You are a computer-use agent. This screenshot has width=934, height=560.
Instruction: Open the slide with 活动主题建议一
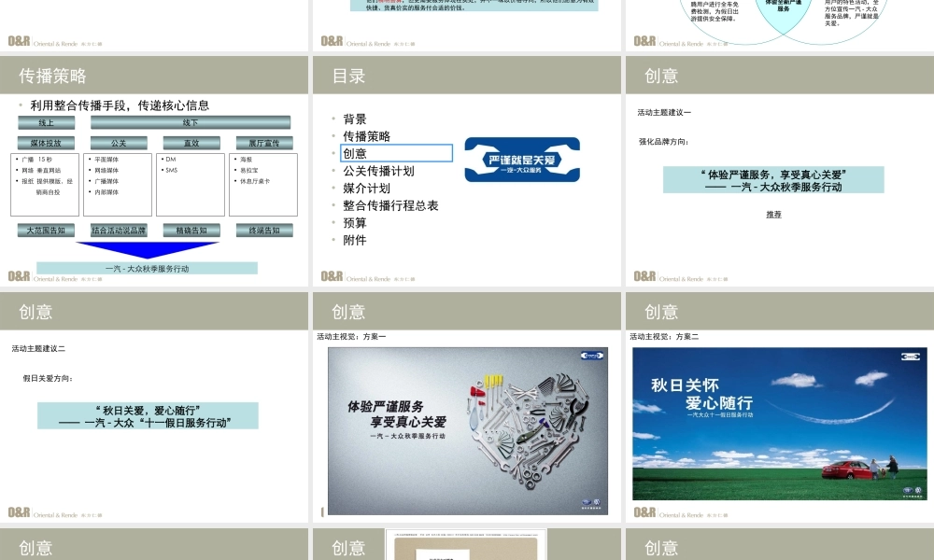tap(780, 171)
